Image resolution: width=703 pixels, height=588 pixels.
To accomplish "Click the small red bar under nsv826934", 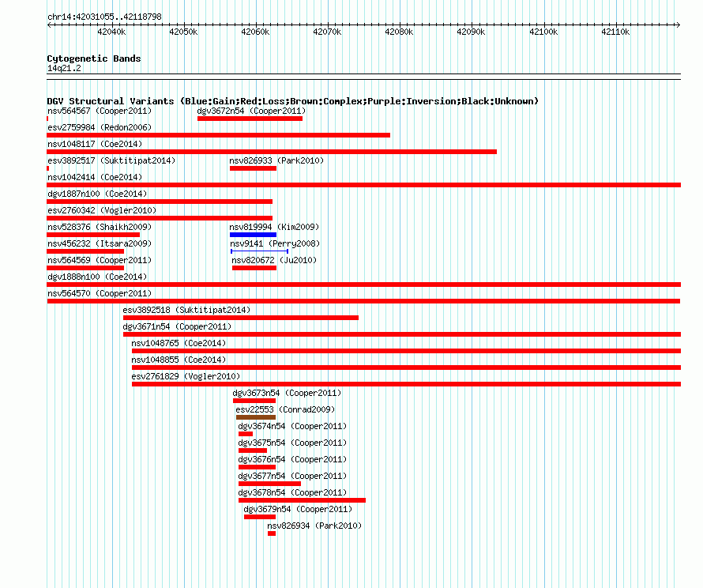I will pos(272,533).
